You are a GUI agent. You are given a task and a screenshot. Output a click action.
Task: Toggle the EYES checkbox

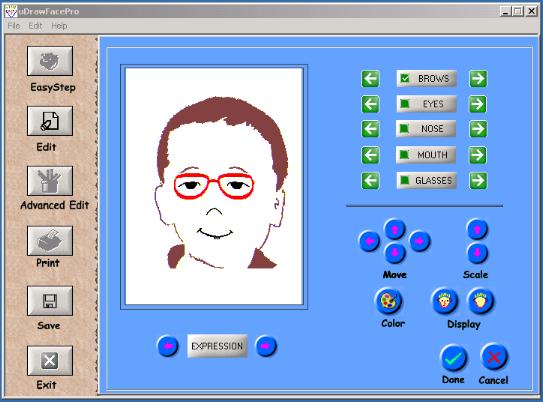pyautogui.click(x=404, y=104)
